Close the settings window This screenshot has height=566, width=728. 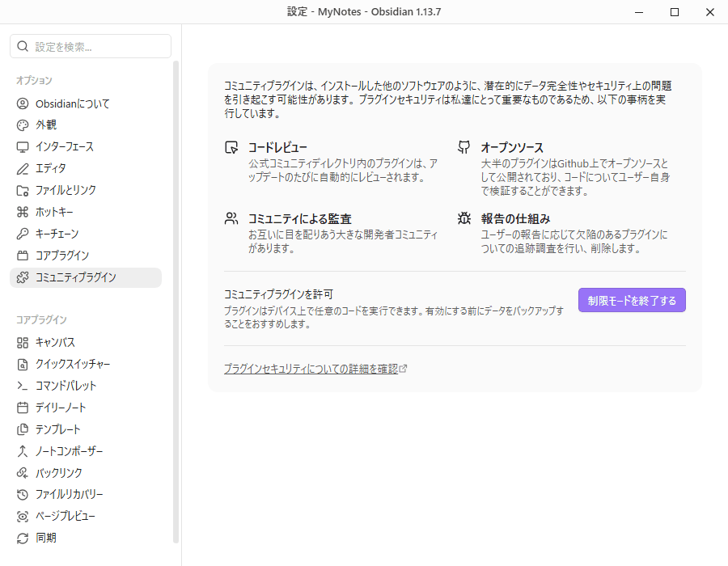(x=710, y=12)
